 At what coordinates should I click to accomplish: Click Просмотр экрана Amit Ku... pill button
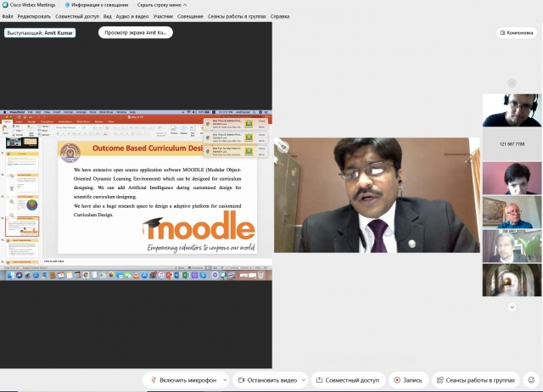tap(136, 32)
